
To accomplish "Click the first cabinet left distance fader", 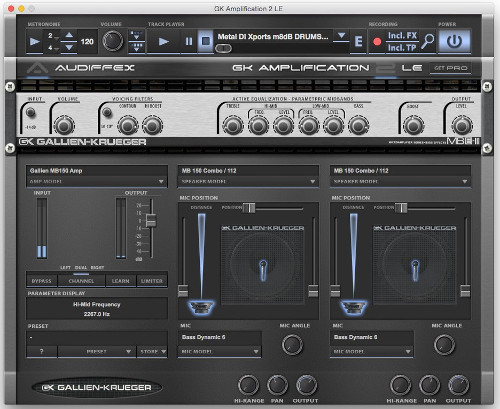I will point(183,291).
